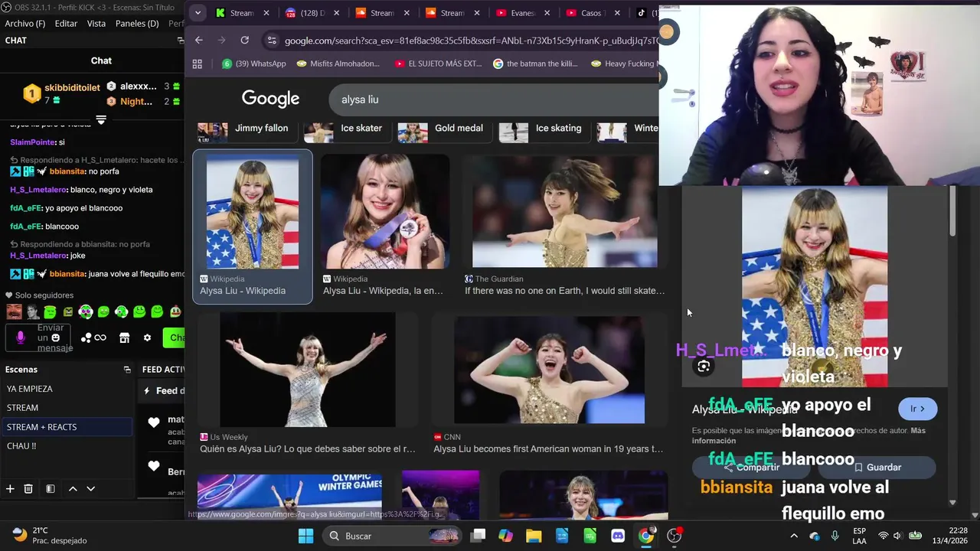
Task: Click the Ir button in preview panel
Action: [x=917, y=409]
